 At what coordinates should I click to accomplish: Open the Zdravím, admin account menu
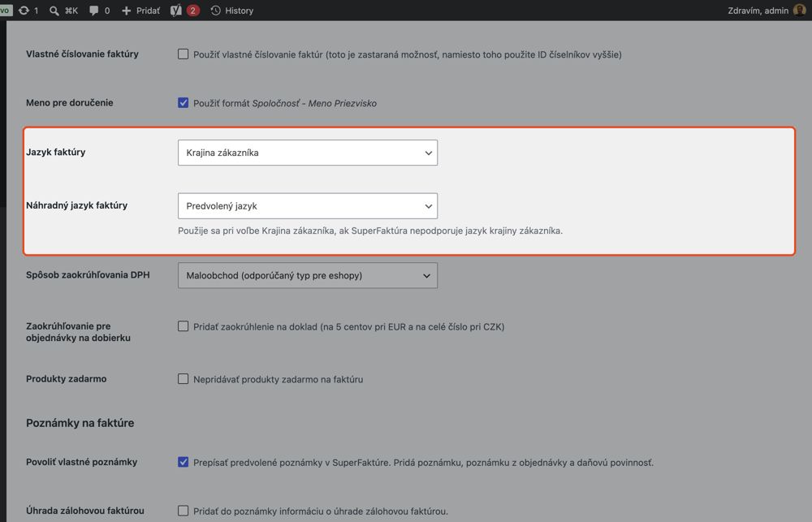point(767,11)
